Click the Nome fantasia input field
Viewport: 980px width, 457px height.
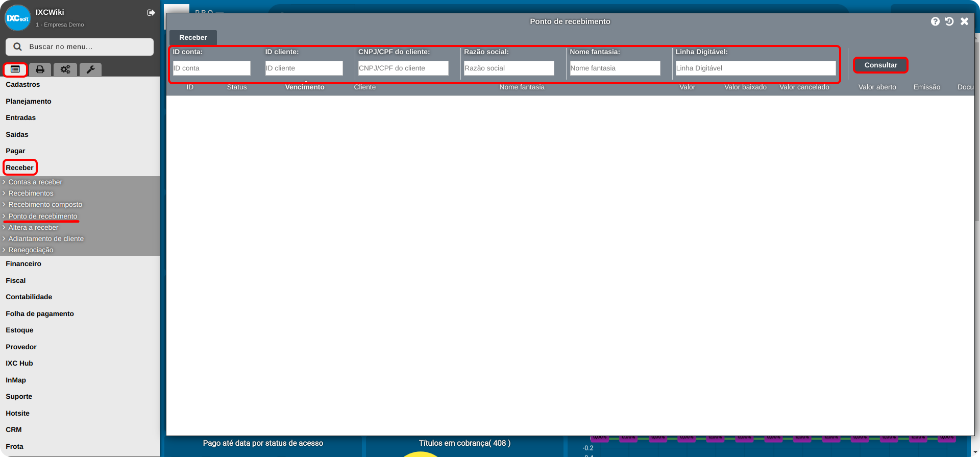[x=615, y=68]
